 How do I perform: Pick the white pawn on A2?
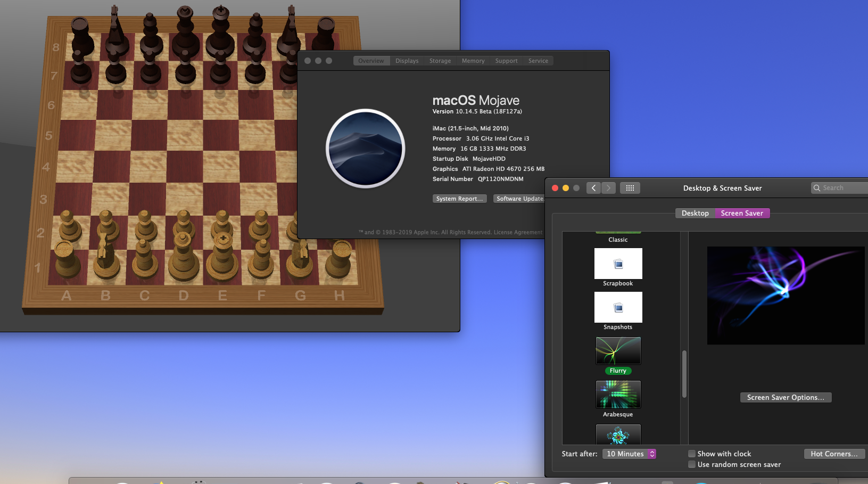pos(69,226)
